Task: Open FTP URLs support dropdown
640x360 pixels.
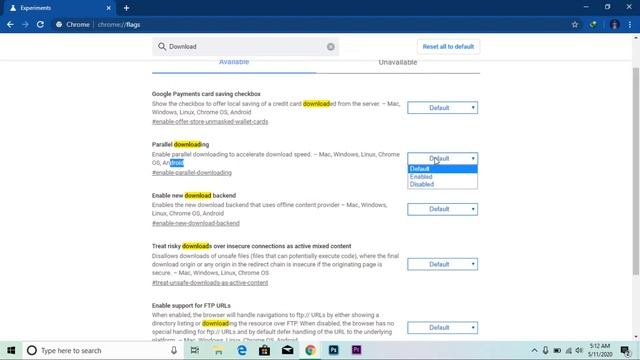Action: coord(442,327)
